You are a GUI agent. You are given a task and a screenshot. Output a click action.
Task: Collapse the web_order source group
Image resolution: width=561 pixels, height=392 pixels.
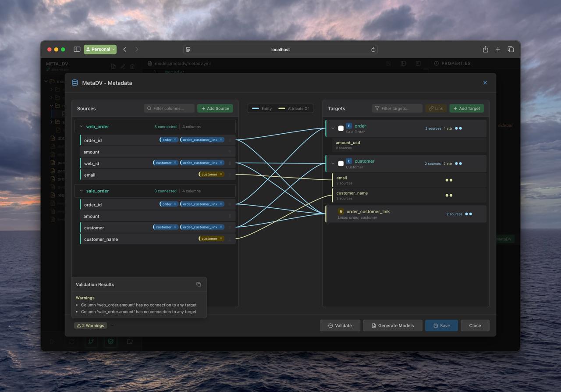(81, 127)
